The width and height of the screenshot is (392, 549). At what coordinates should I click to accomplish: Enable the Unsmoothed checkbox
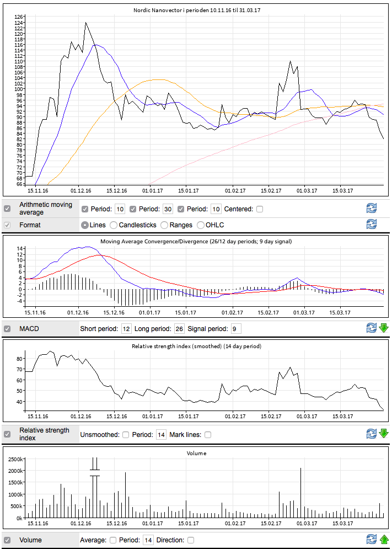tap(126, 435)
